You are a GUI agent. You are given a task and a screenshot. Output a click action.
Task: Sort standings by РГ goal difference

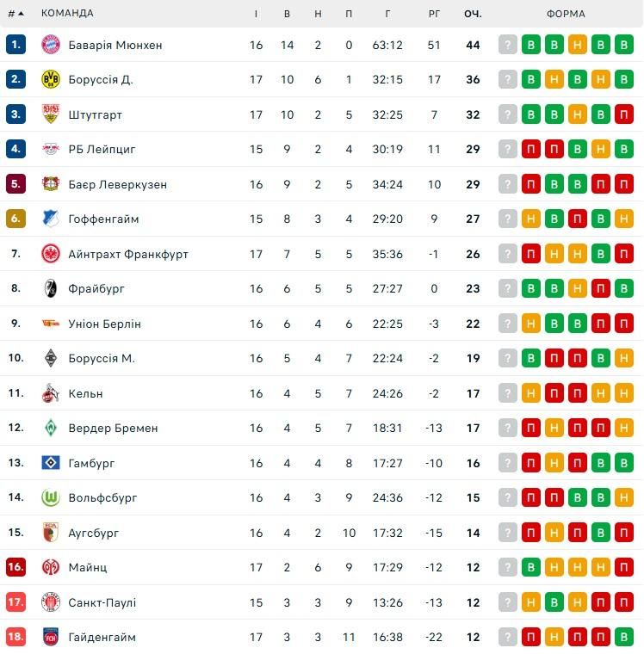434,14
